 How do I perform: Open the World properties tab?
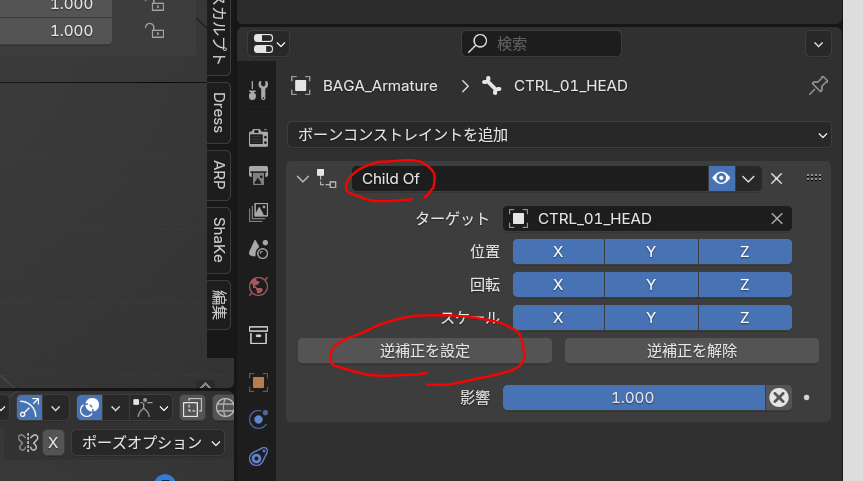point(259,286)
